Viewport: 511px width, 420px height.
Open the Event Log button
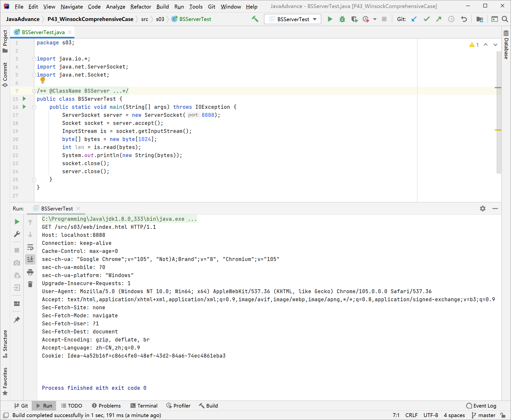(481, 406)
